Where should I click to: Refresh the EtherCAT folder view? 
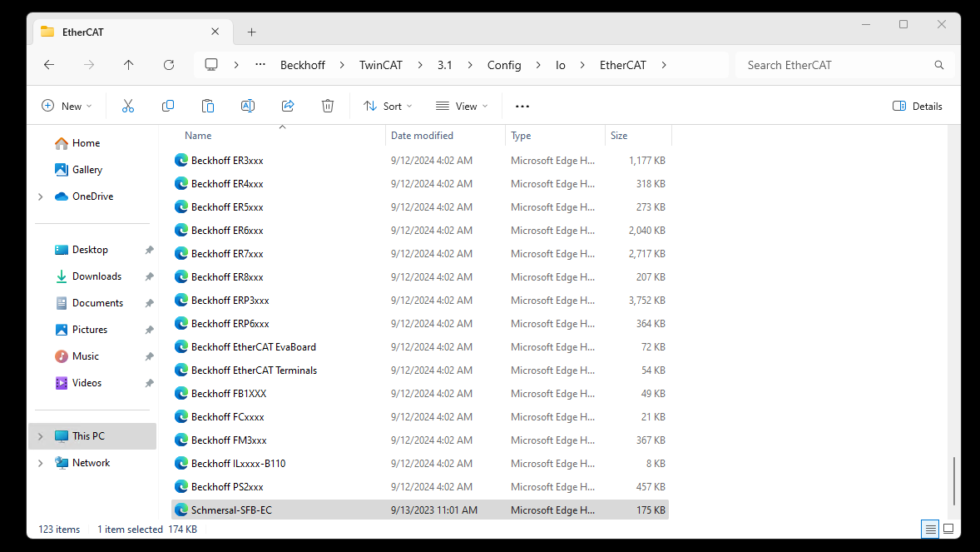point(169,65)
